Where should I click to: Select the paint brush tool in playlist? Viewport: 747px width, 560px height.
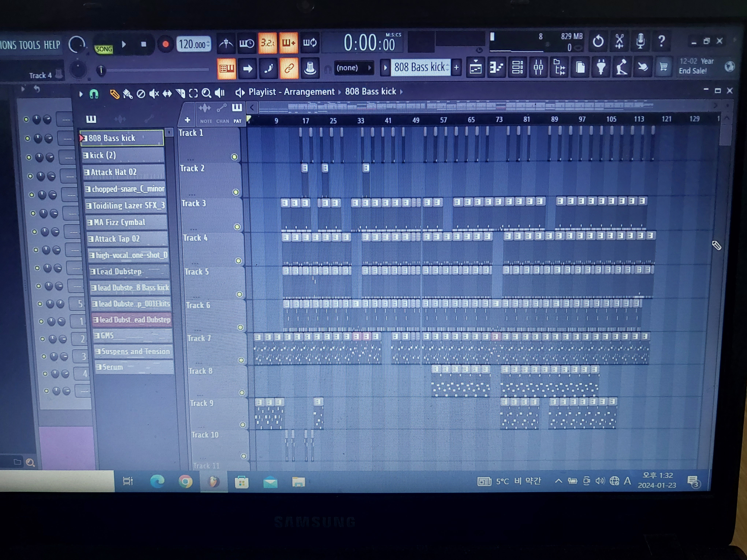pos(128,94)
